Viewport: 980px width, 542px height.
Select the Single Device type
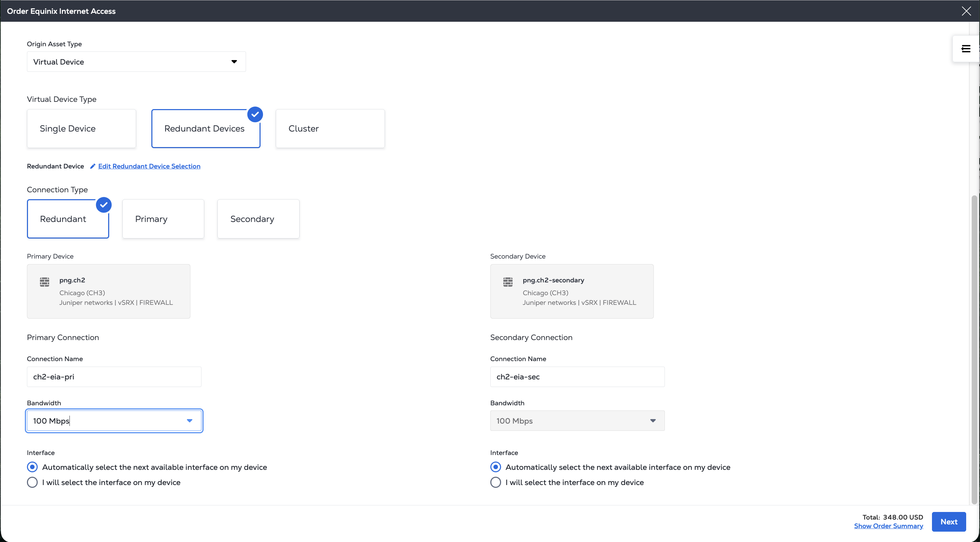[x=82, y=128]
